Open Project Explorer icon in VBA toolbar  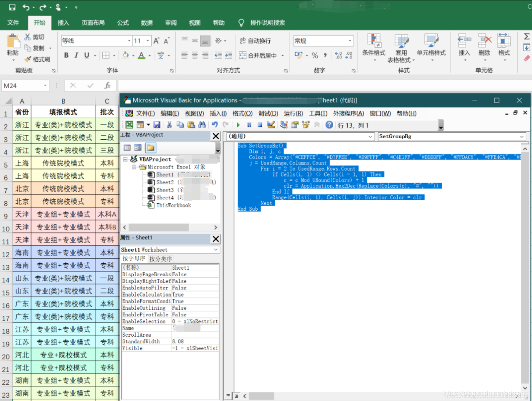click(284, 125)
